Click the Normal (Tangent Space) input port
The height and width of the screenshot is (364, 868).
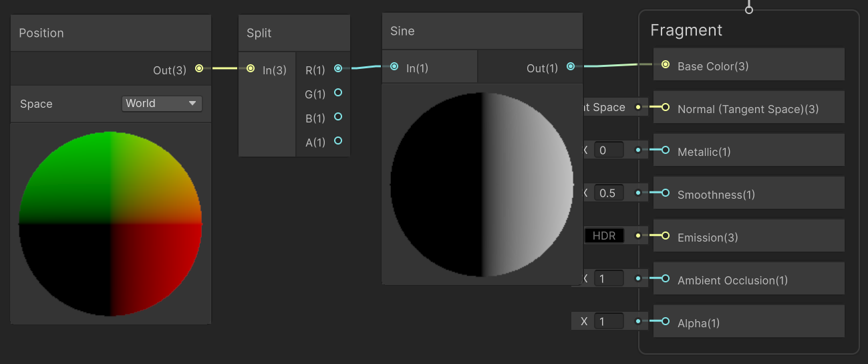coord(665,107)
